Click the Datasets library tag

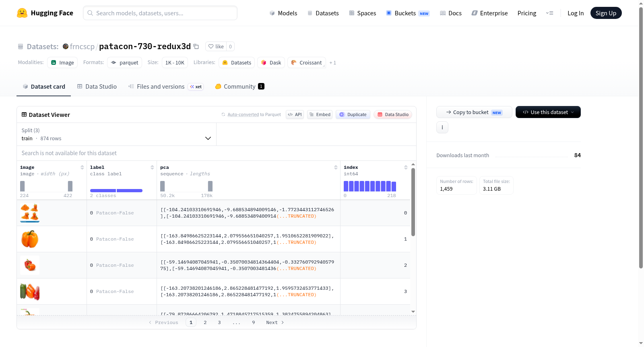point(237,62)
